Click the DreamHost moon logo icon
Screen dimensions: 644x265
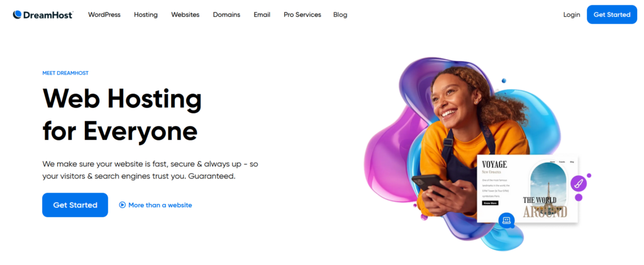(17, 15)
